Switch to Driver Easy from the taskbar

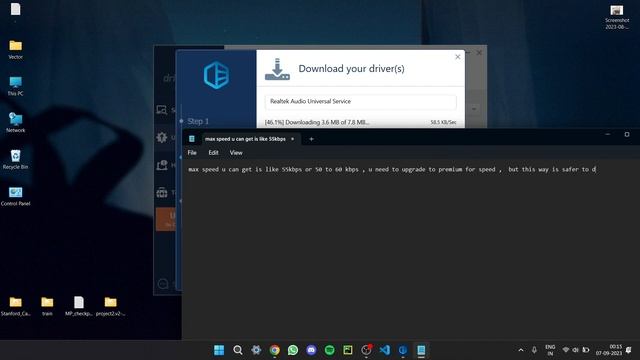[x=403, y=350]
